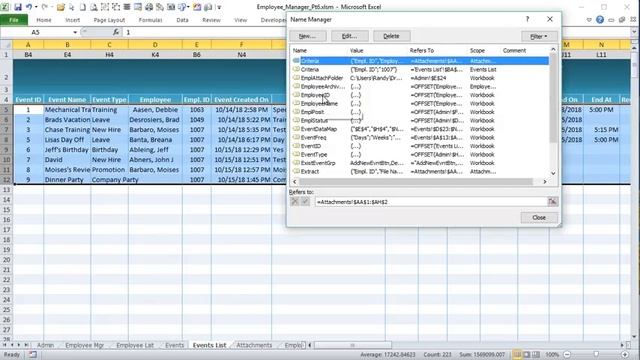The height and width of the screenshot is (360, 640).
Task: Click the zoom slider handle
Action: click(596, 355)
